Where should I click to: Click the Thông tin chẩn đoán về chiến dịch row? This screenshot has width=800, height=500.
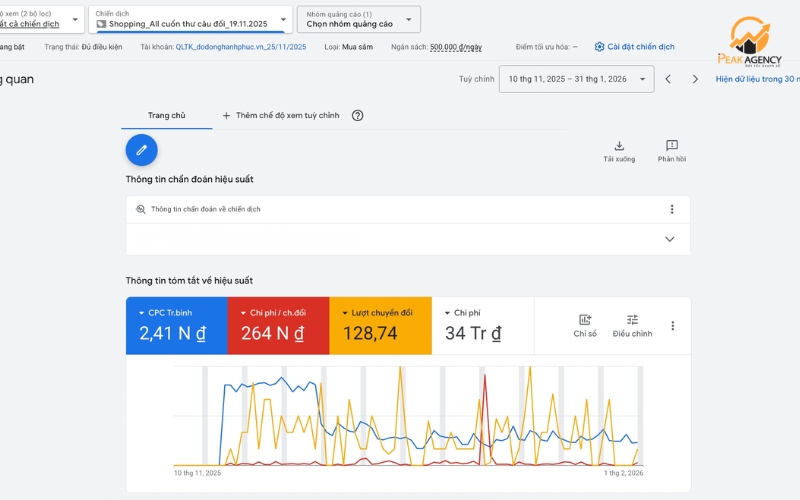click(408, 209)
